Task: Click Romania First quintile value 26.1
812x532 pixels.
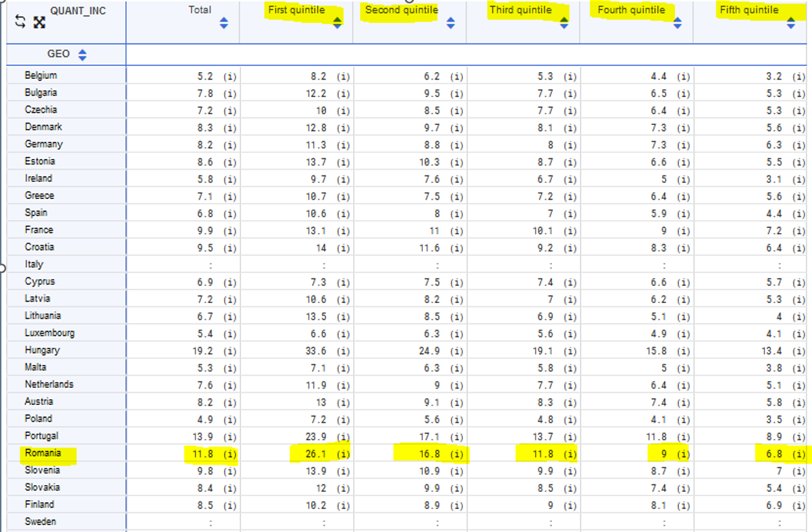Action: (x=316, y=454)
